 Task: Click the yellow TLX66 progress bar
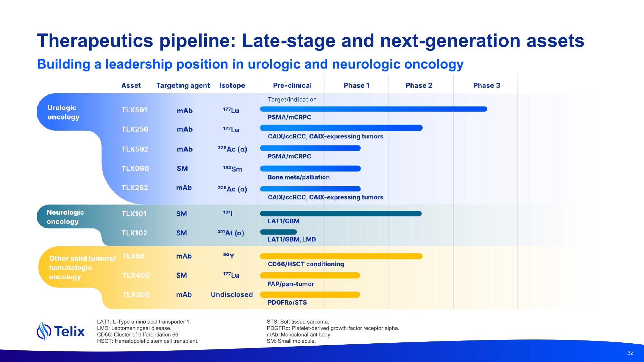[x=341, y=256]
